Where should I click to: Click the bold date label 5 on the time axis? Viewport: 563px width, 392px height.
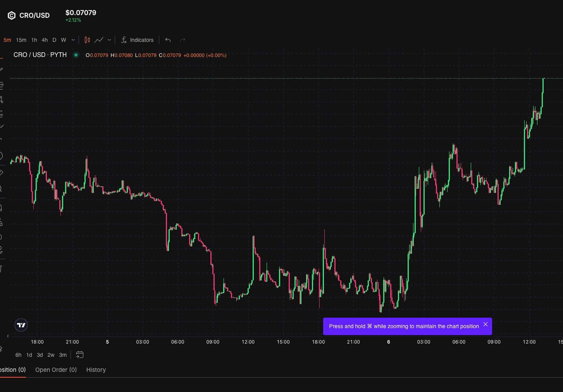[x=107, y=342]
